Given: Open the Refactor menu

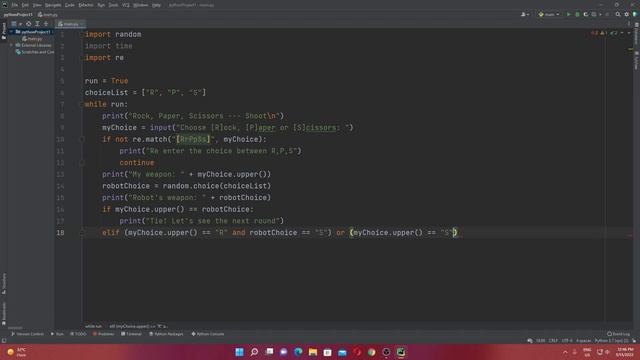Looking at the screenshot, I should [86, 5].
